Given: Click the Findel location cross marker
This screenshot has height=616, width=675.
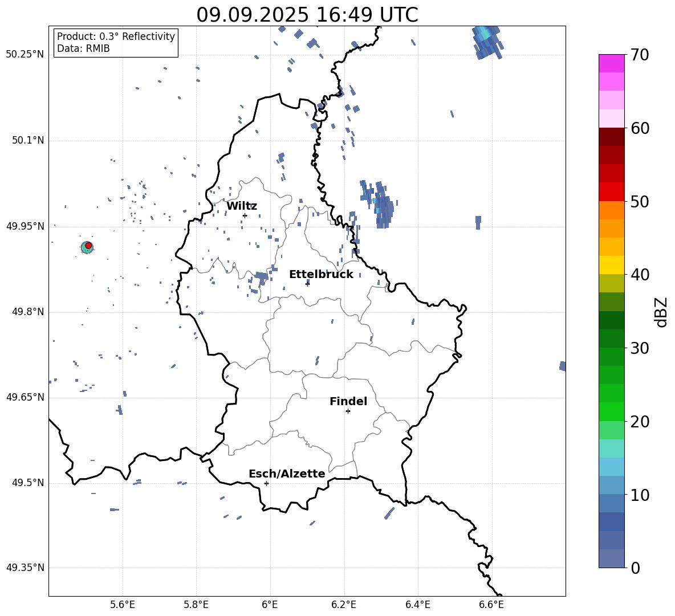Looking at the screenshot, I should pyautogui.click(x=348, y=411).
